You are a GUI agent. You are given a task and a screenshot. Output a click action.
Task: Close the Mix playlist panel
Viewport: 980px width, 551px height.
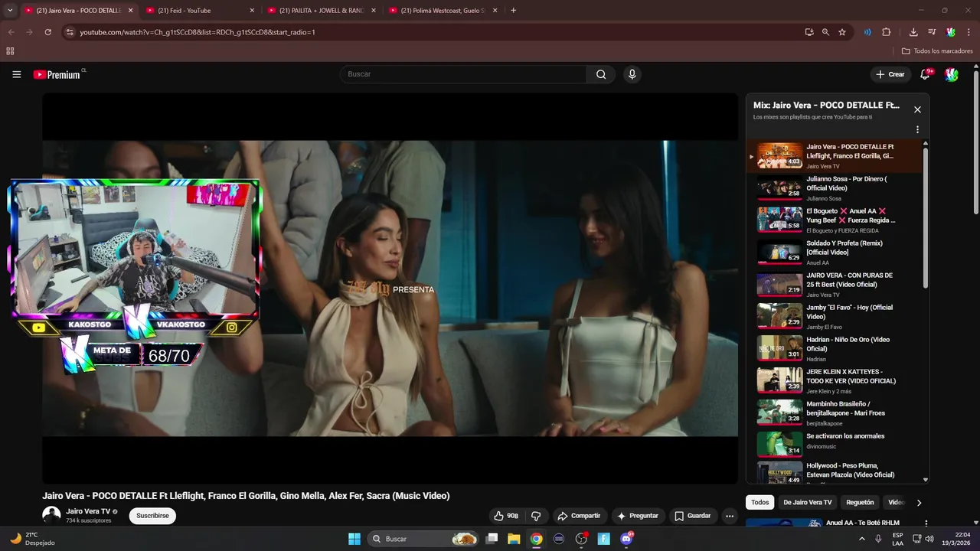[x=917, y=109]
